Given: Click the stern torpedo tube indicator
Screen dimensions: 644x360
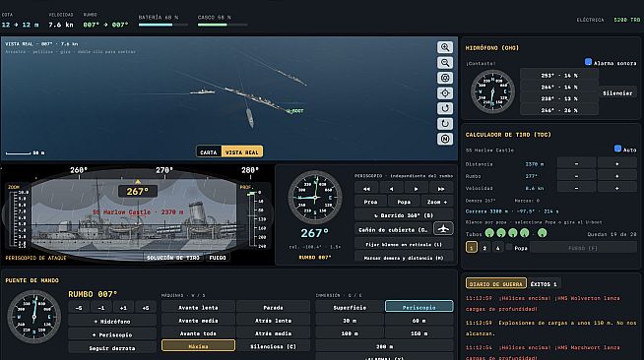Looking at the screenshot, I should (x=543, y=233).
